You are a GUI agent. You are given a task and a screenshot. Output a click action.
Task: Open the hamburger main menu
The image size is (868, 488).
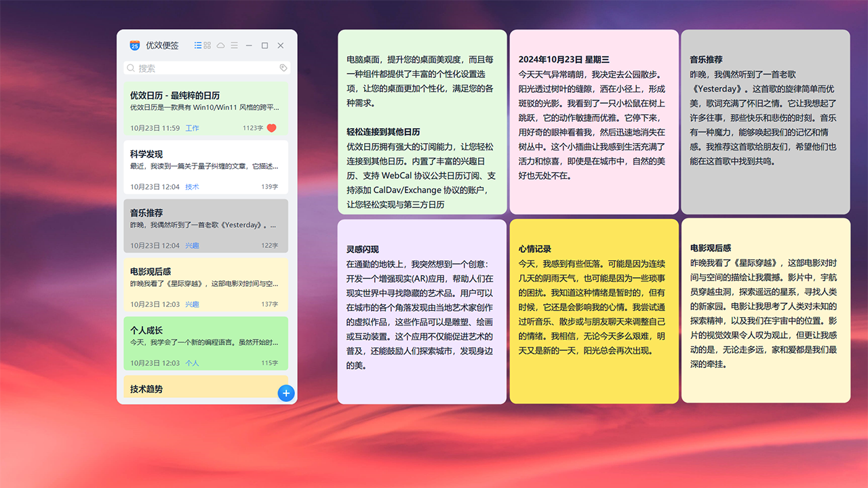(234, 45)
